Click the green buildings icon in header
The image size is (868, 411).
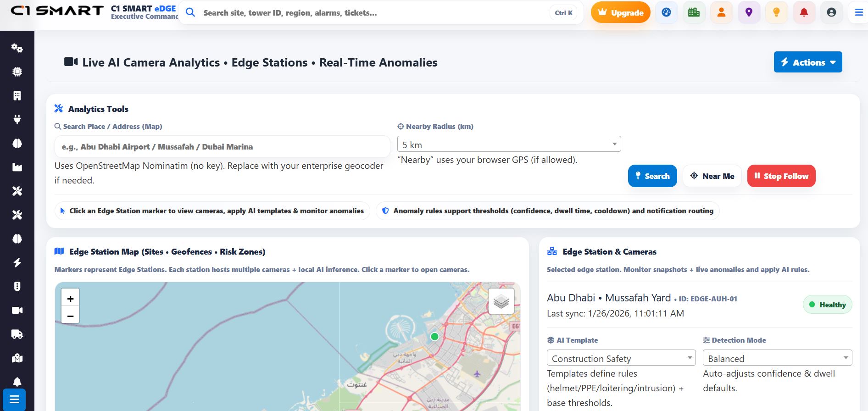pyautogui.click(x=694, y=12)
